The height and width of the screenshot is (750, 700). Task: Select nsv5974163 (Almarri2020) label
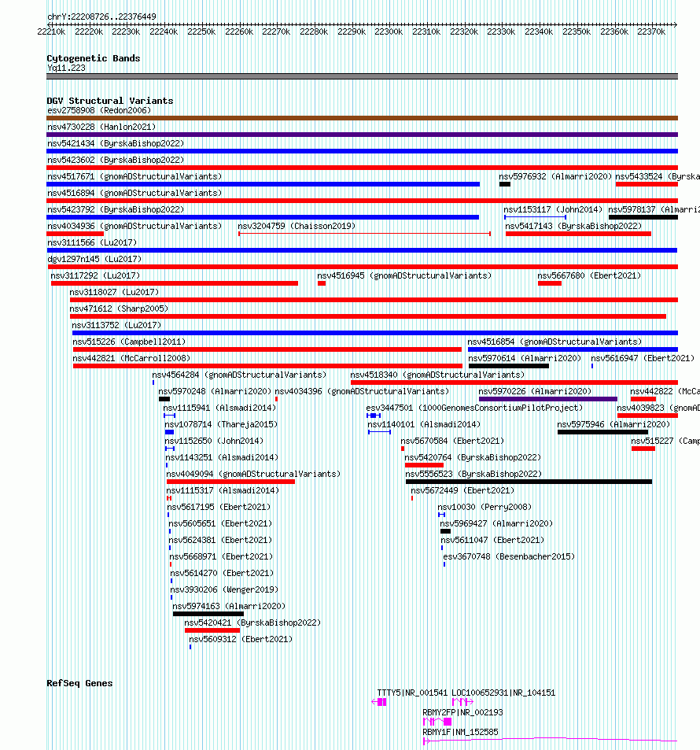229,605
